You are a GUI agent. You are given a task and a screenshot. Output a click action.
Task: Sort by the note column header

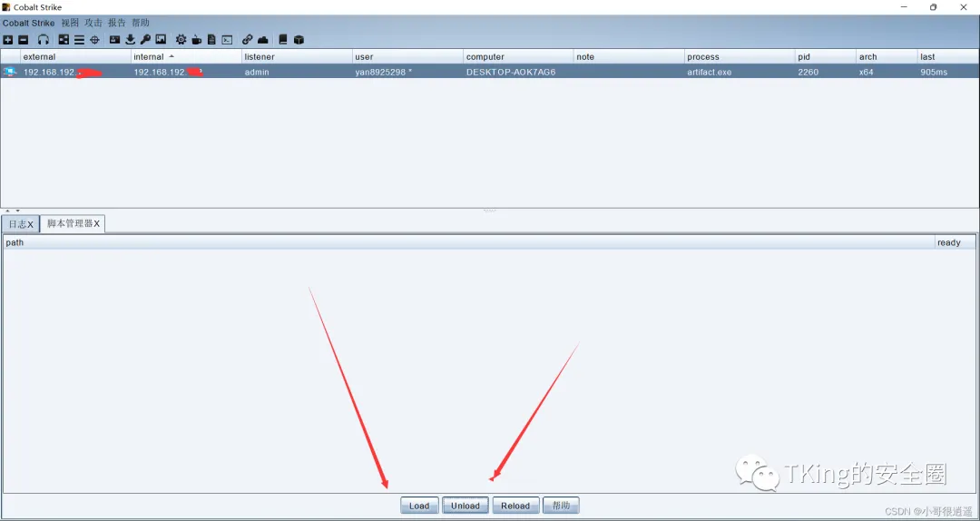point(629,56)
